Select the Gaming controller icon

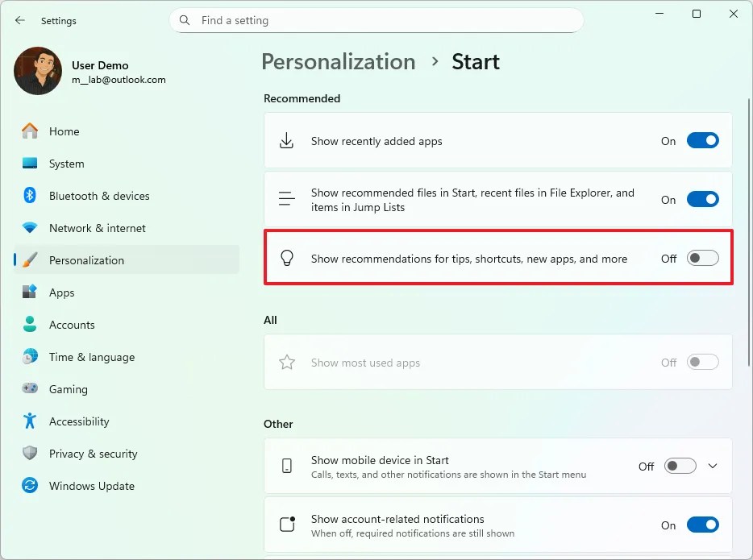(30, 389)
